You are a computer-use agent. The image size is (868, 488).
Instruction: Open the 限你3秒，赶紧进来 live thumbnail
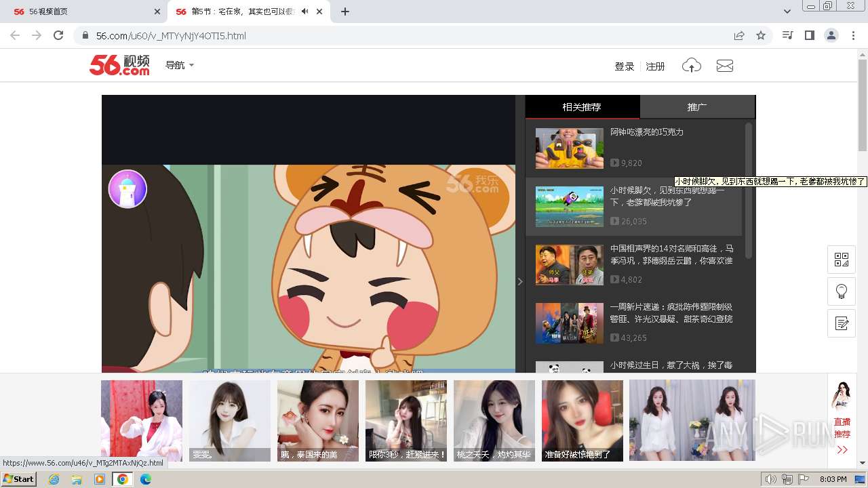(x=406, y=421)
